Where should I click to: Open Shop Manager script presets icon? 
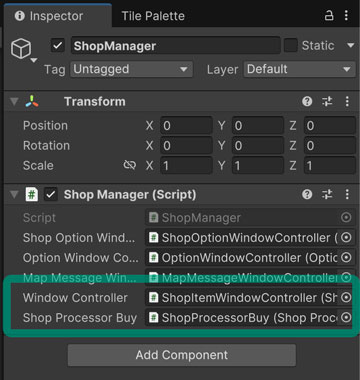(327, 194)
